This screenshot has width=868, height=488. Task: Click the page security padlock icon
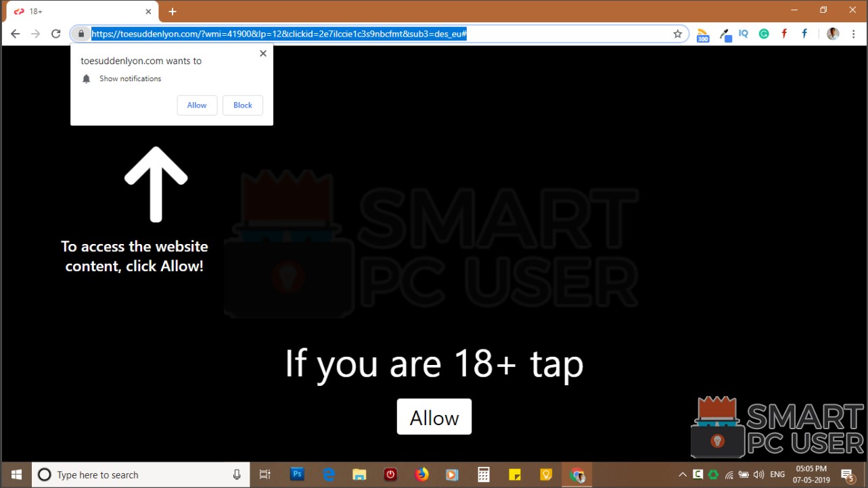pyautogui.click(x=81, y=33)
